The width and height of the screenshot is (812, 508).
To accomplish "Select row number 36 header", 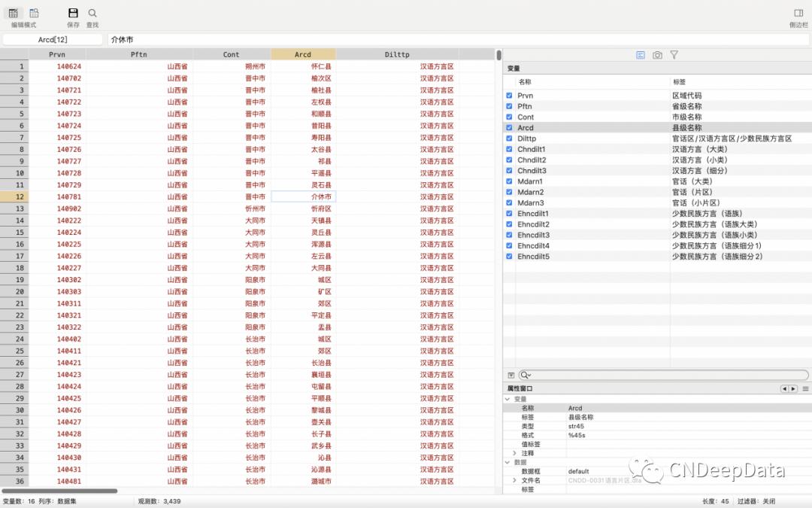I will (x=14, y=482).
